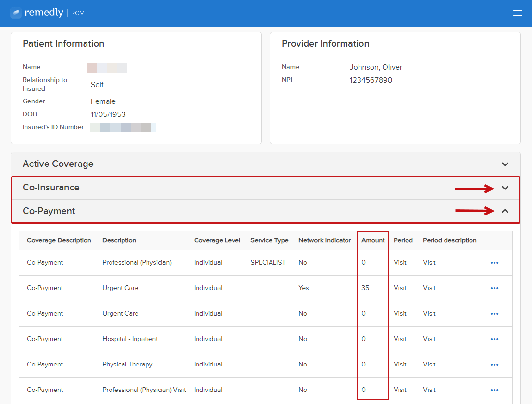Image resolution: width=532 pixels, height=404 pixels.
Task: Click the Gender value Female
Action: 103,101
